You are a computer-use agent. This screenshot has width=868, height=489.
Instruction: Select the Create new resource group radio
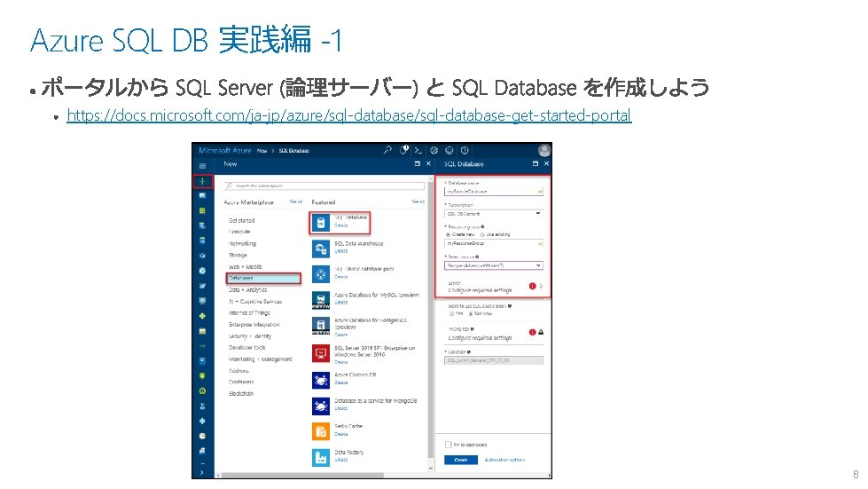[449, 235]
